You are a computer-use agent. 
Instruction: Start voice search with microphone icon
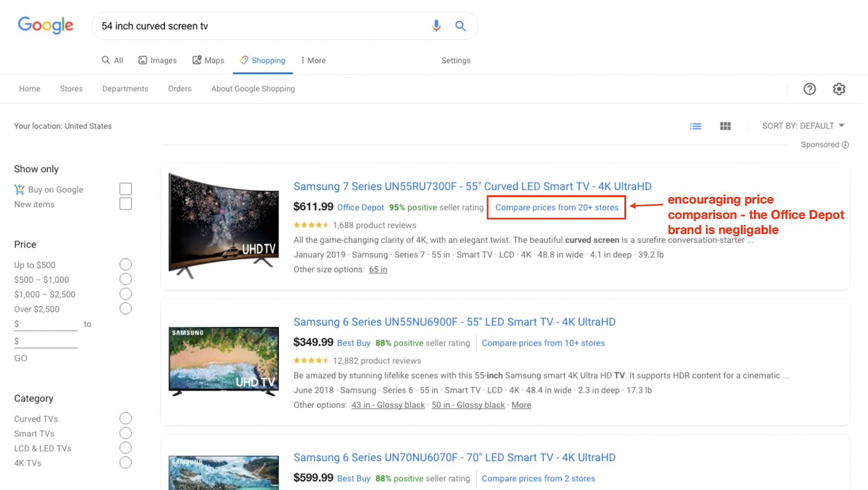click(436, 26)
